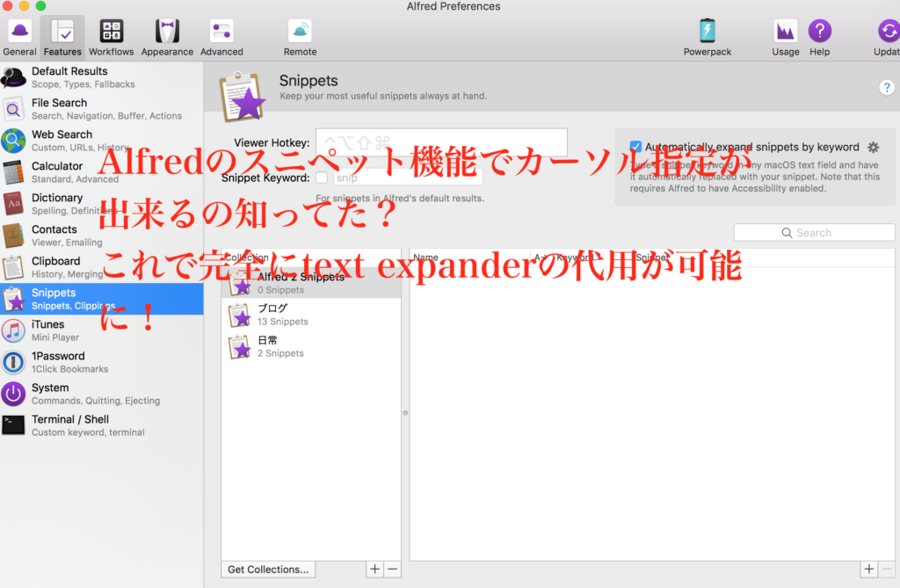Select Terminal / Shell feature
Screen dimensions: 900x588
click(102, 425)
